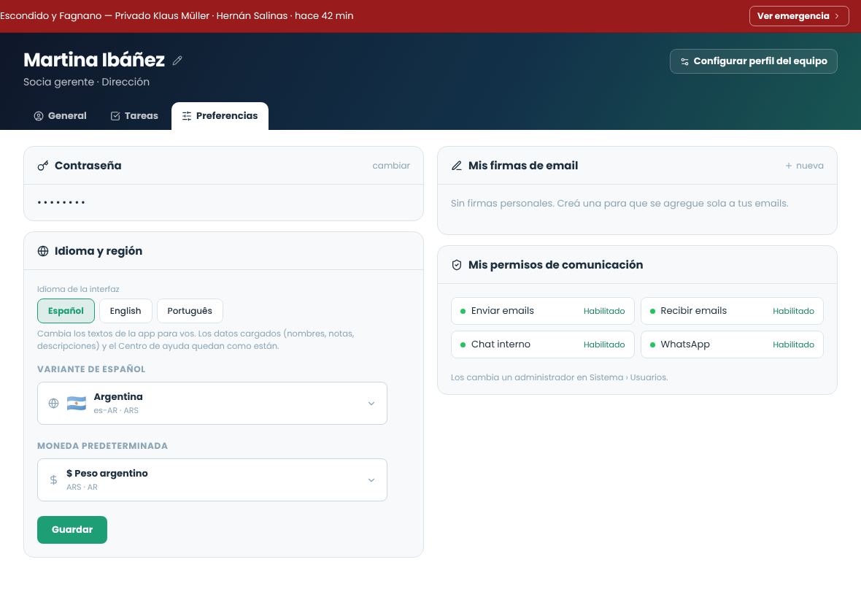Click the arrow icon on Ver emergencia
The image size is (861, 616).
coord(837,16)
